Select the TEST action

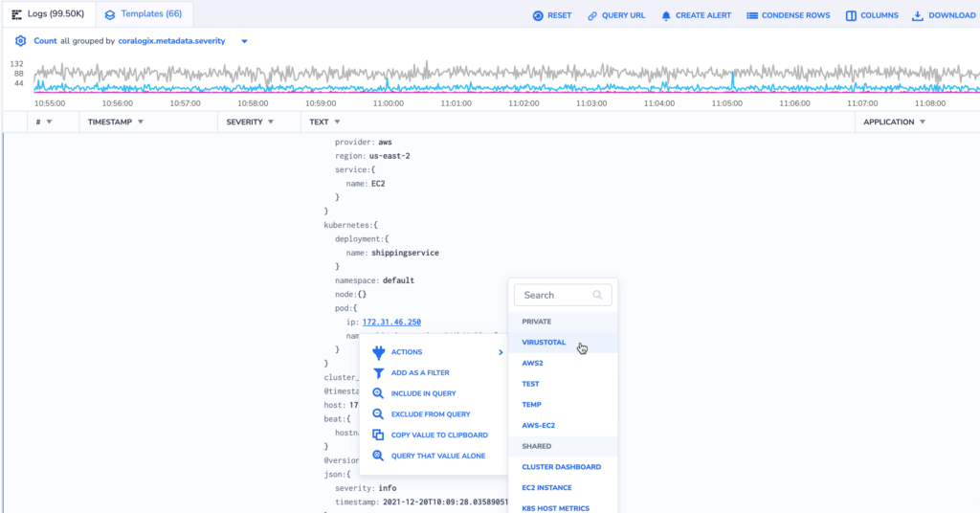point(563,384)
